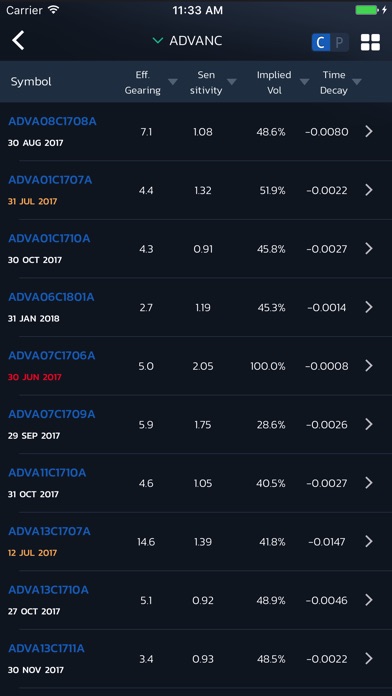The image size is (392, 696).
Task: Tap the chevron beside ADVA01C1707A row
Action: 368,190
